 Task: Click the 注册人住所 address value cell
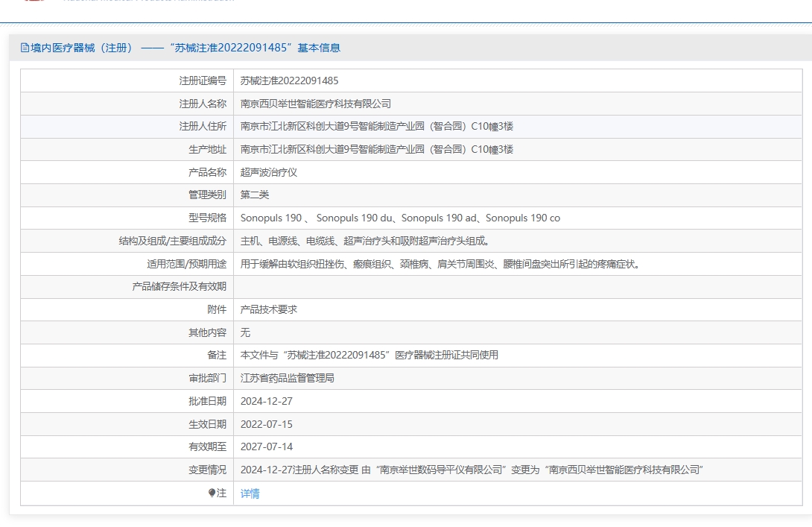pos(518,127)
